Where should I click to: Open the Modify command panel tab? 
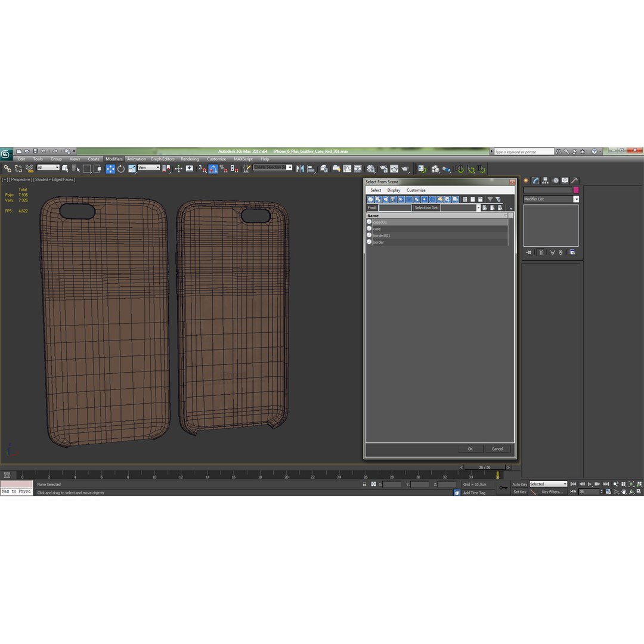click(535, 181)
